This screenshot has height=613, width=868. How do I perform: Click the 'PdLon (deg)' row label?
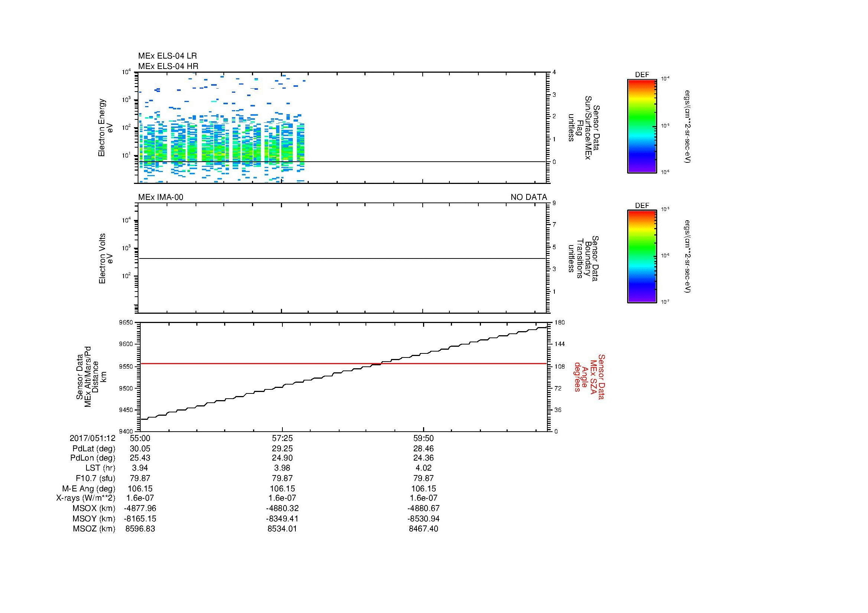tap(93, 458)
